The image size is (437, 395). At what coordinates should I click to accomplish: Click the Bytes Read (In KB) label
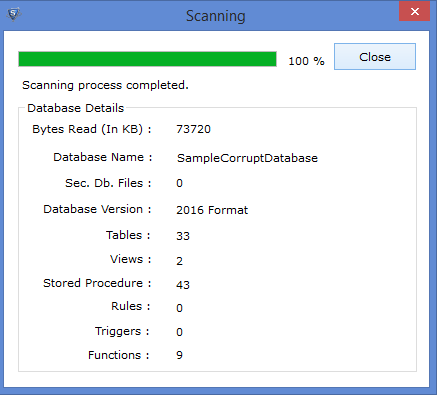tap(92, 129)
